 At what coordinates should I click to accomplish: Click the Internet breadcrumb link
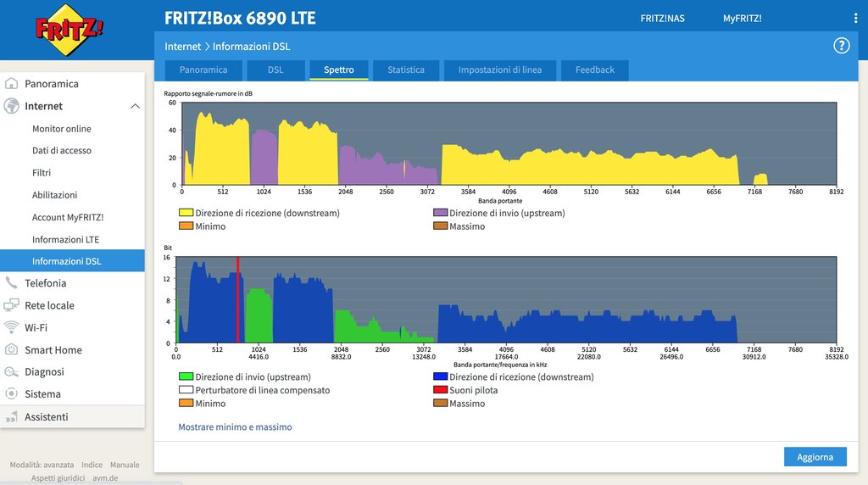coord(182,47)
